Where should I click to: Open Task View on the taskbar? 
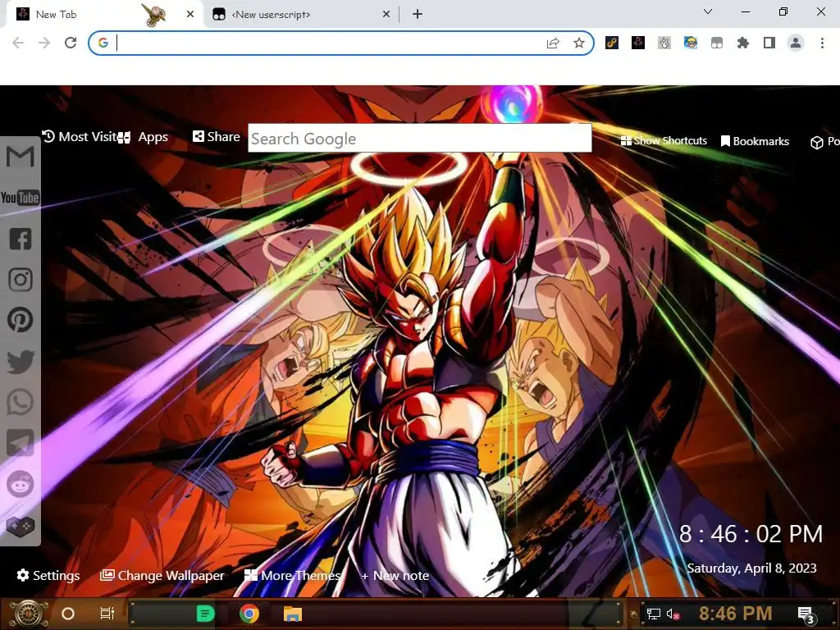pos(107,614)
